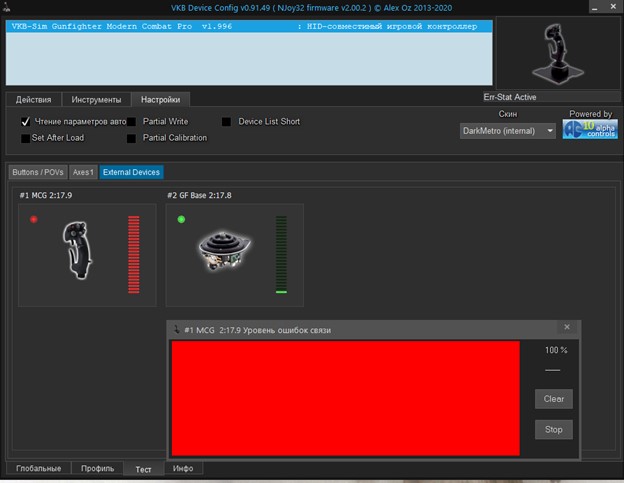Toggle 'Чтение параметров авто' checkbox
This screenshot has width=624, height=483.
point(25,122)
